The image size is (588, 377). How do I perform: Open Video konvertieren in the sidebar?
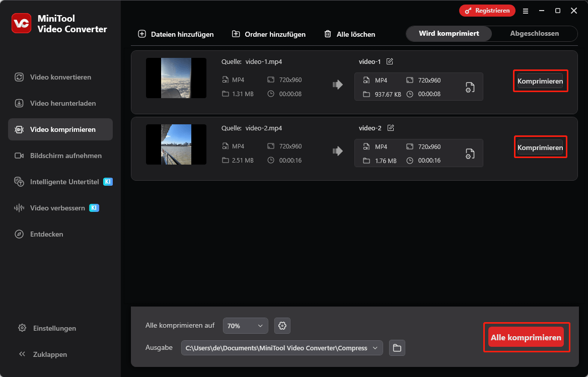[60, 77]
